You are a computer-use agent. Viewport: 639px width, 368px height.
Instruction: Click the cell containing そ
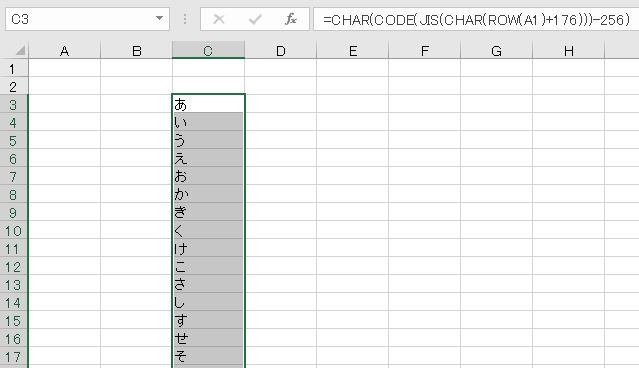[x=208, y=356]
